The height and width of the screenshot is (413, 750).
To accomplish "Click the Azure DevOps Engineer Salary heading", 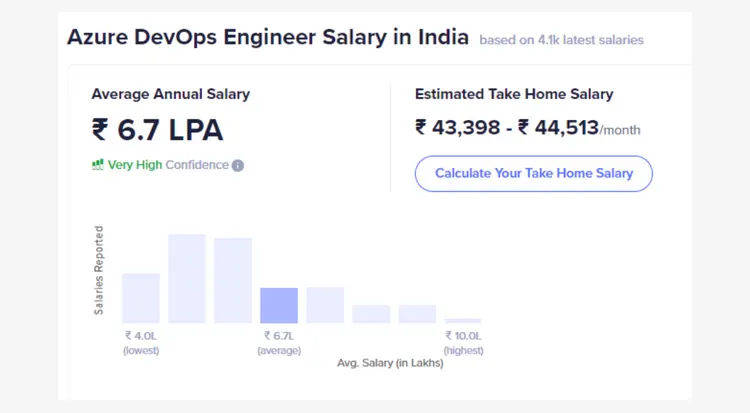I will click(x=267, y=38).
